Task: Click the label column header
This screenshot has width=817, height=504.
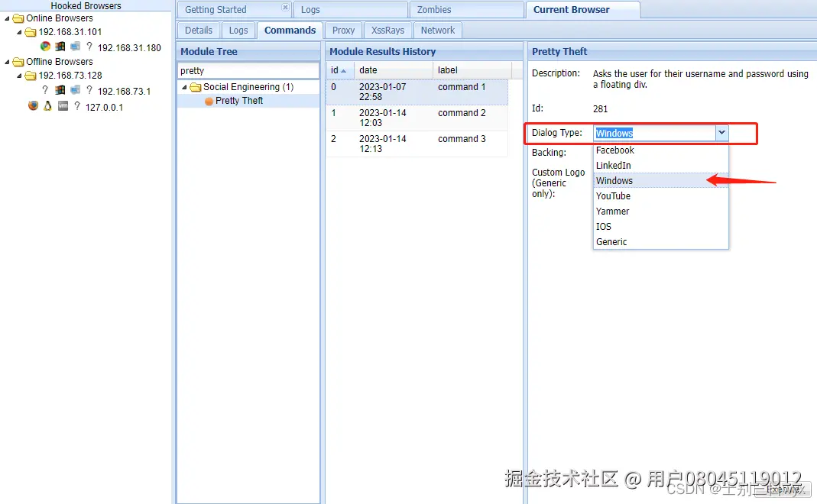Action: coord(472,69)
